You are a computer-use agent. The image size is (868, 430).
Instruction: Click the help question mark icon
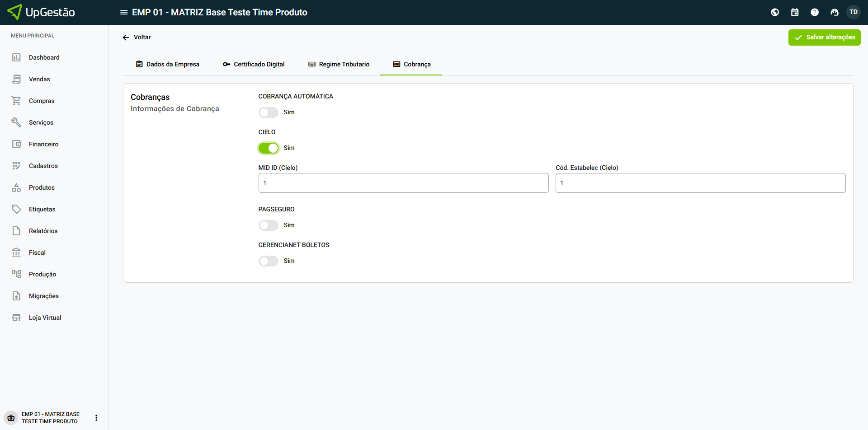pyautogui.click(x=815, y=12)
